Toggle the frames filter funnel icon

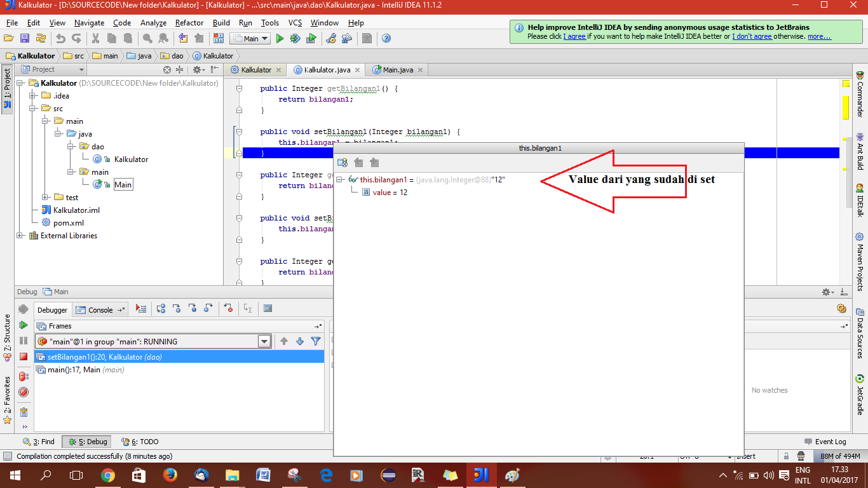click(316, 341)
